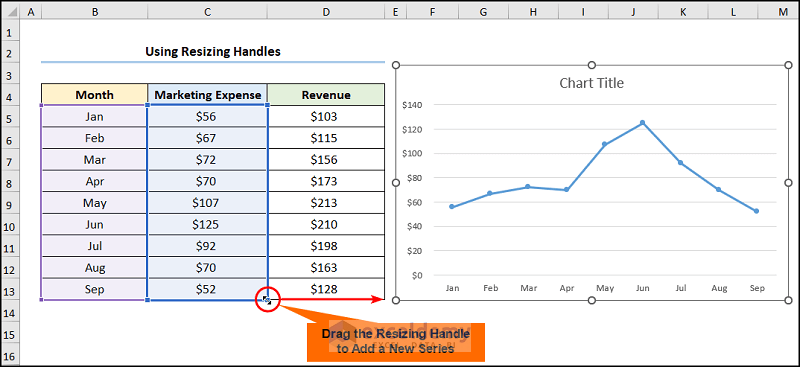Click the chart's bottom-middle sizing handle
This screenshot has width=800, height=367.
click(x=592, y=301)
